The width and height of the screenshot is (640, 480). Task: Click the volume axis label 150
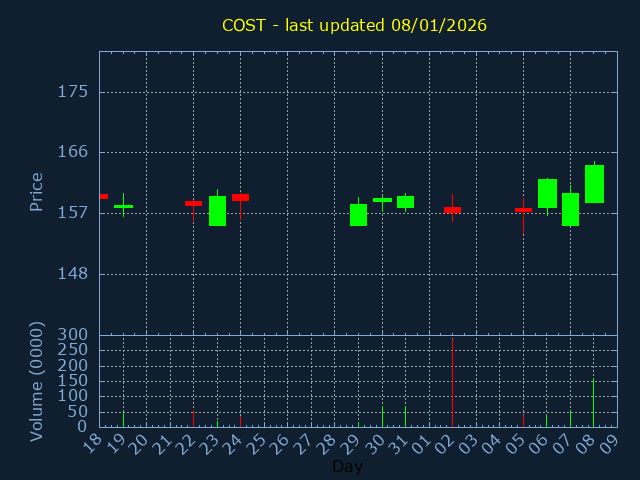[x=73, y=381]
